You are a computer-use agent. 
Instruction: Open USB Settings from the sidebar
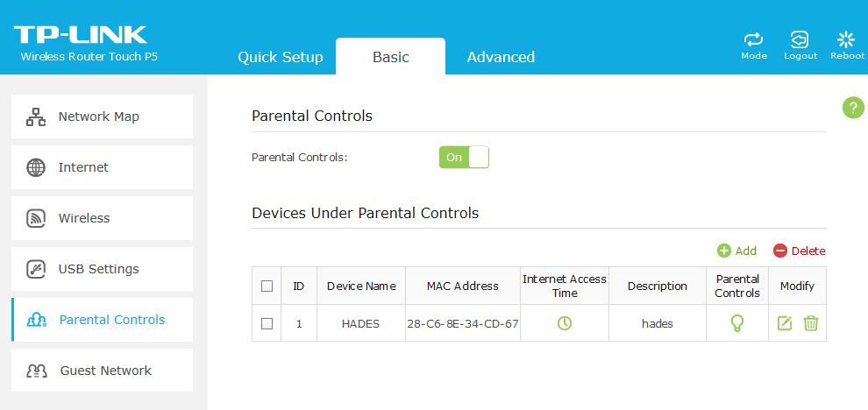click(x=102, y=269)
